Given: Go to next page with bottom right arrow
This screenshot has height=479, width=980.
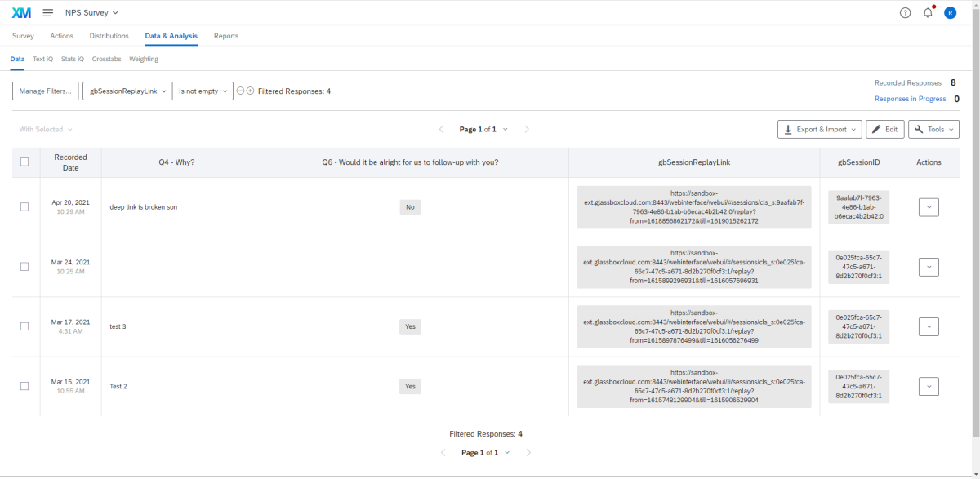Looking at the screenshot, I should coord(528,452).
